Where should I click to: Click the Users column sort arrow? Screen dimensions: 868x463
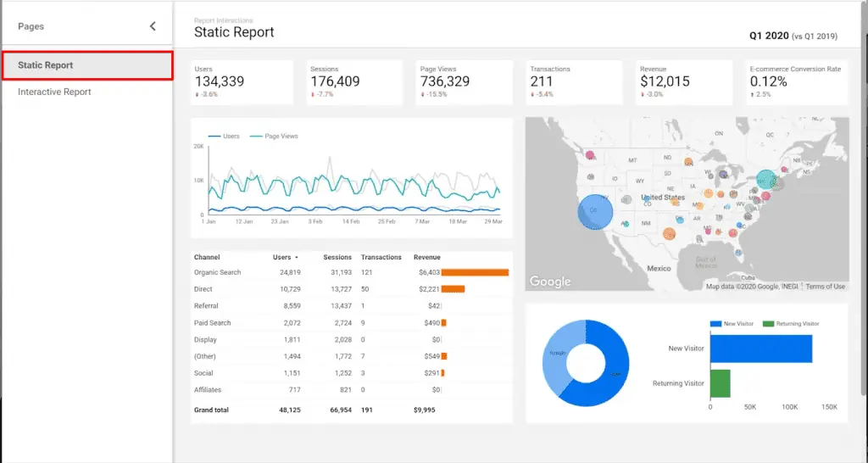[297, 257]
